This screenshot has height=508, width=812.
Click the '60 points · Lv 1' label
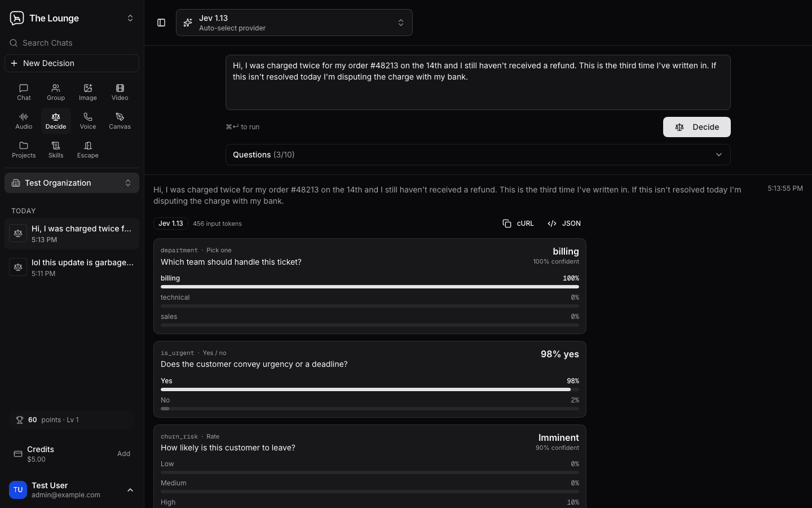pyautogui.click(x=53, y=420)
